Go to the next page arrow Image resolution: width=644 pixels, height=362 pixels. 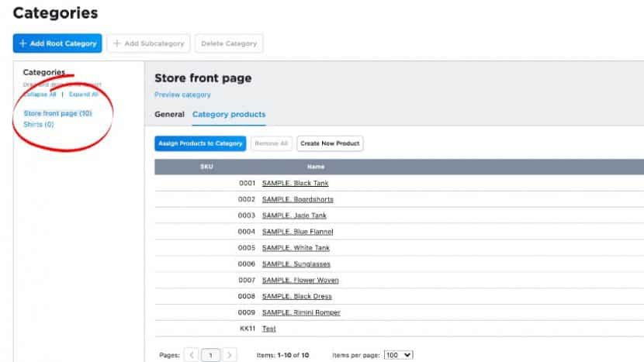230,355
